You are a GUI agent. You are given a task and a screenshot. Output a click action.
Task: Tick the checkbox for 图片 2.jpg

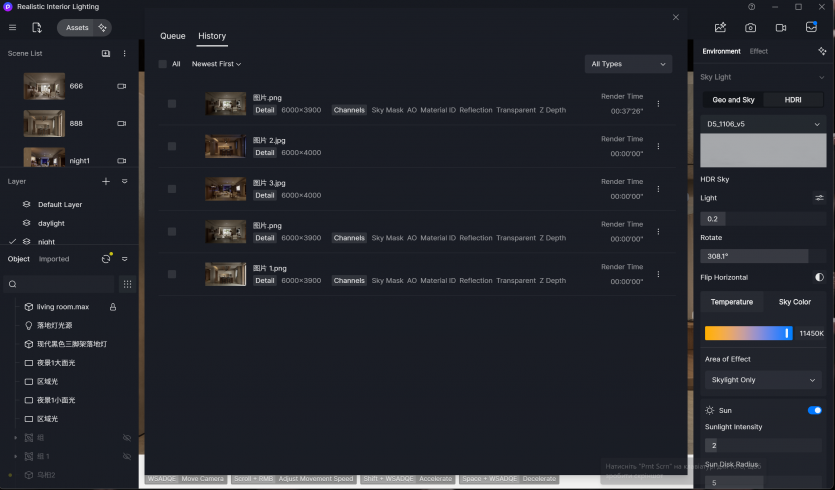172,146
